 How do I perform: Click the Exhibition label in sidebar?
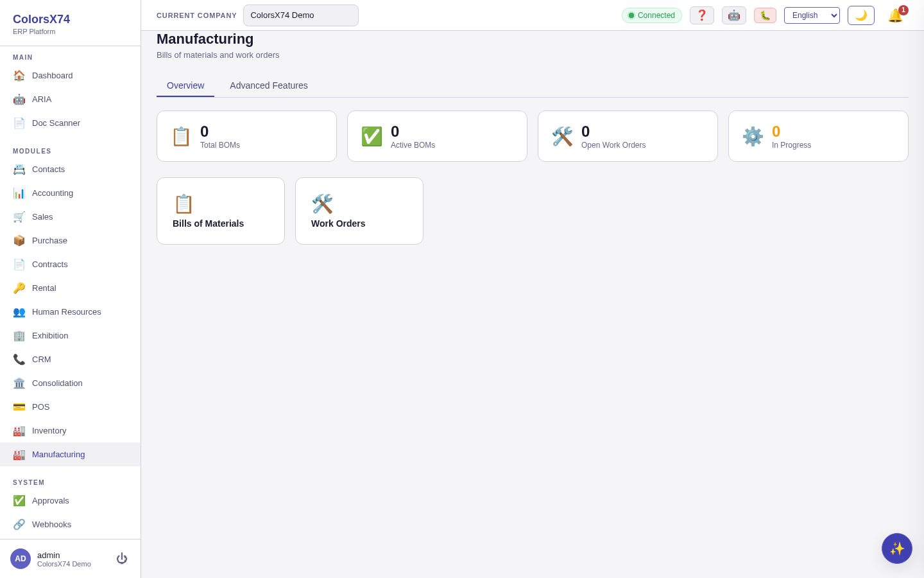point(50,335)
